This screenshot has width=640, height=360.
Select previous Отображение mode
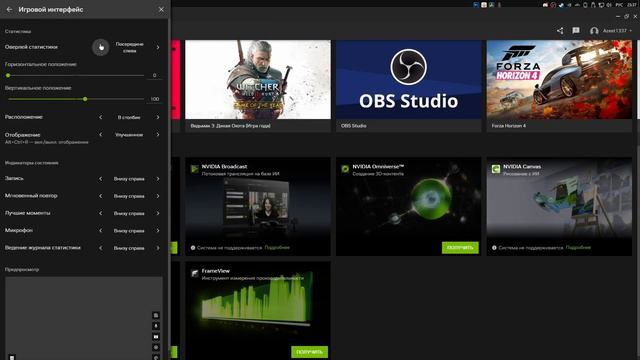click(x=101, y=135)
